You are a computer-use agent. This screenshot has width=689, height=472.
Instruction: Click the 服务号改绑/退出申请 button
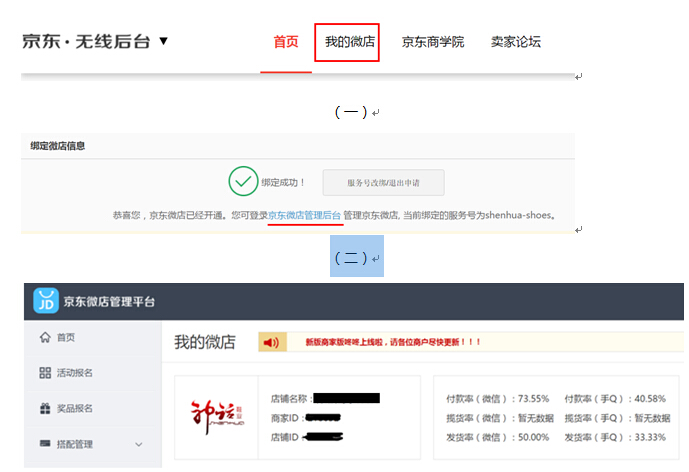383,182
